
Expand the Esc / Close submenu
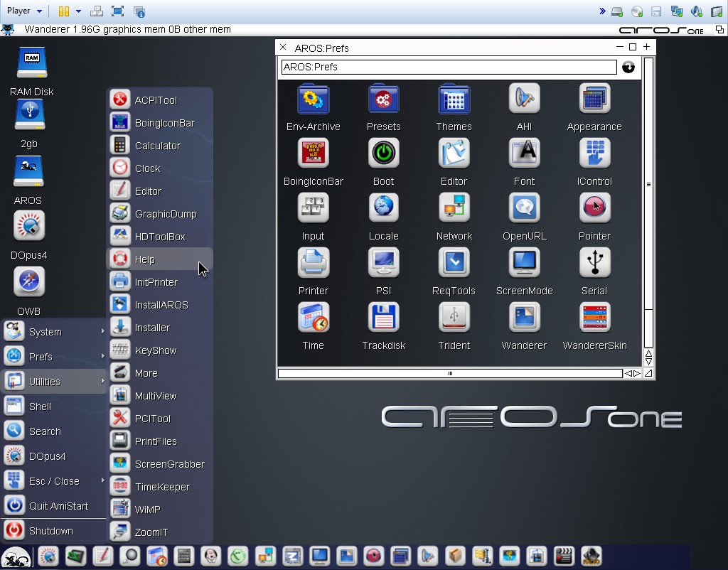point(54,481)
